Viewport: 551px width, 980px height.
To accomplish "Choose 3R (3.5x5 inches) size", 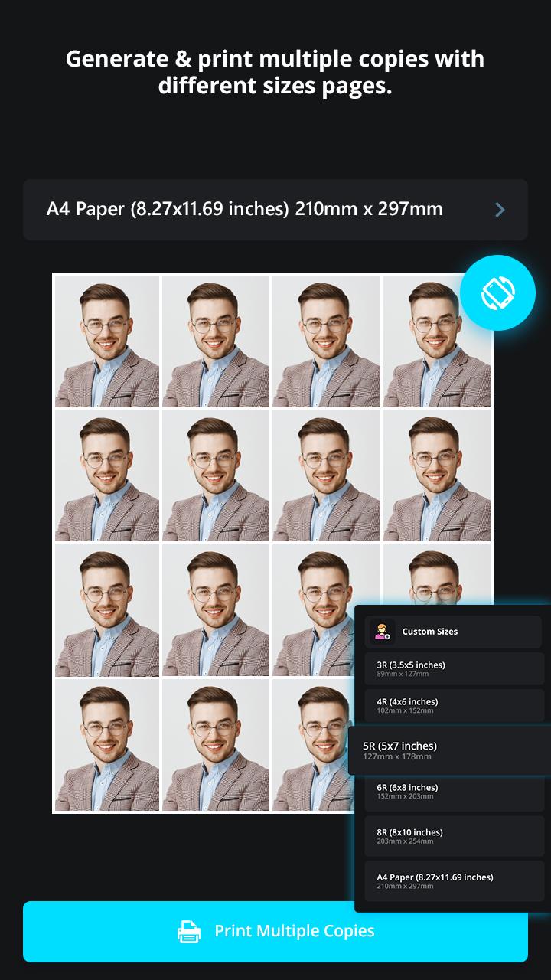I will point(454,668).
